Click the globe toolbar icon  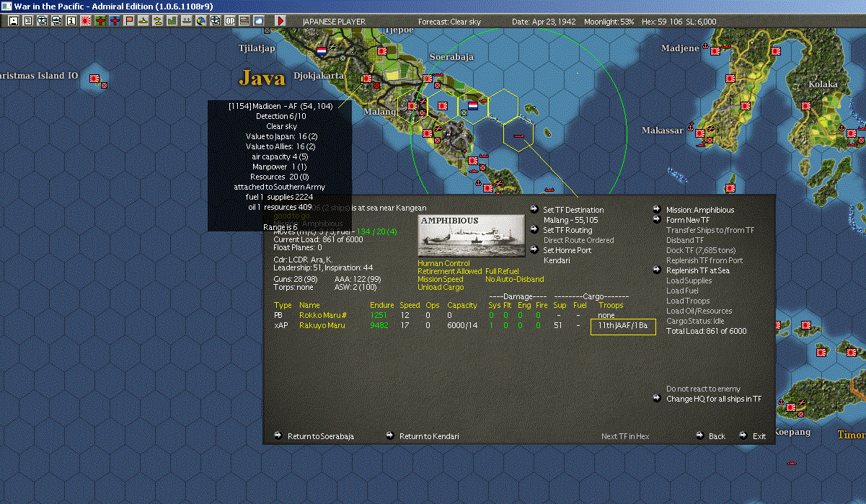pos(200,21)
